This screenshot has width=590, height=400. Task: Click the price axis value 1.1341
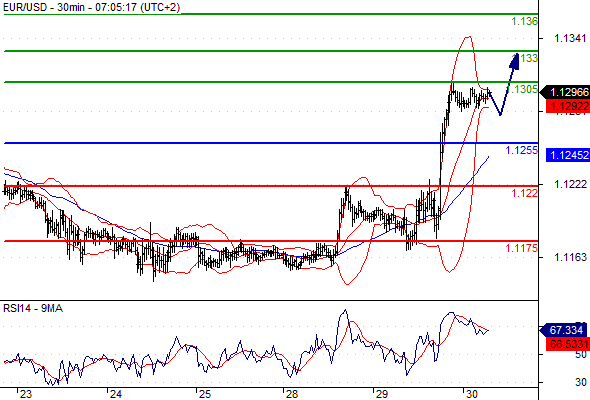click(x=570, y=38)
